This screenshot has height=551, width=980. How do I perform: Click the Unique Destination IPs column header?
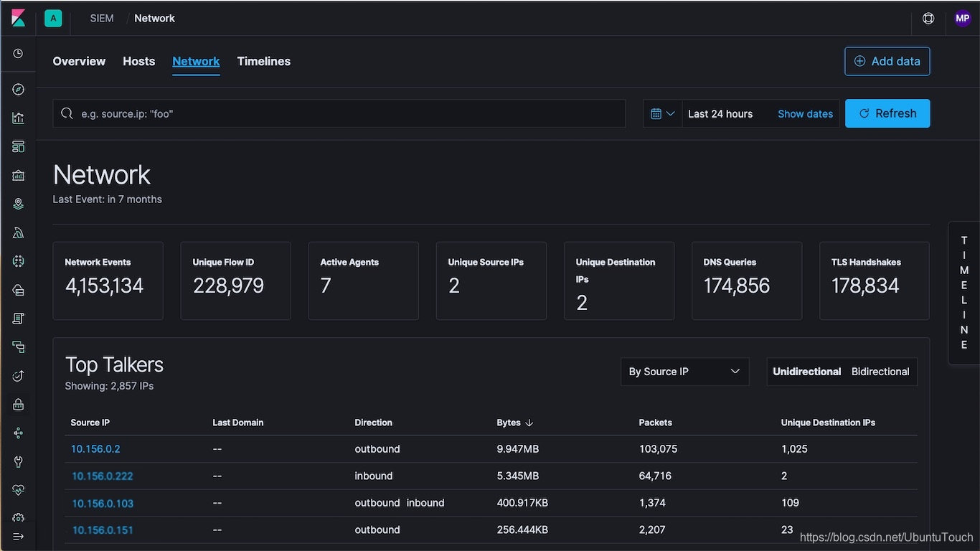pyautogui.click(x=828, y=423)
